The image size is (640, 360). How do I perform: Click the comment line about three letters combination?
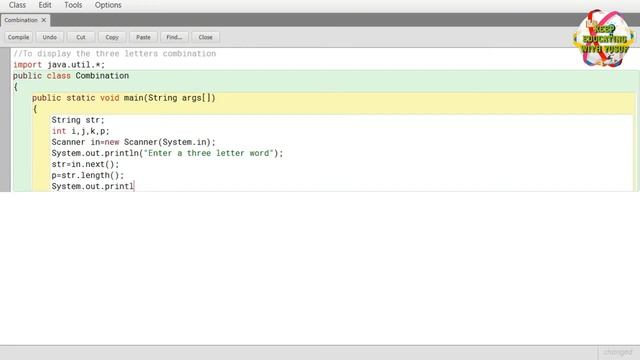coord(115,53)
